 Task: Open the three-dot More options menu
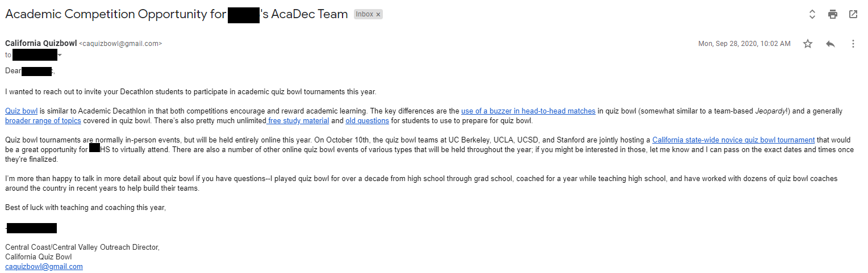coord(853,44)
